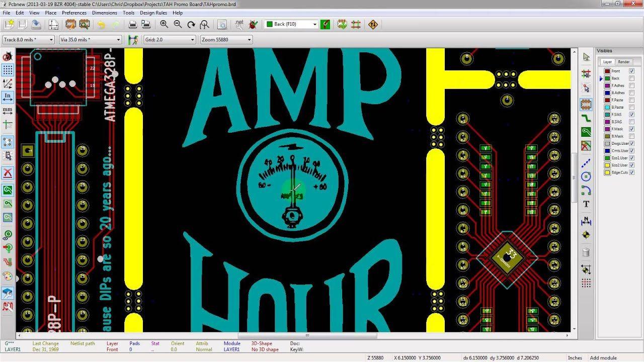Click the Undo arrow icon

click(101, 24)
